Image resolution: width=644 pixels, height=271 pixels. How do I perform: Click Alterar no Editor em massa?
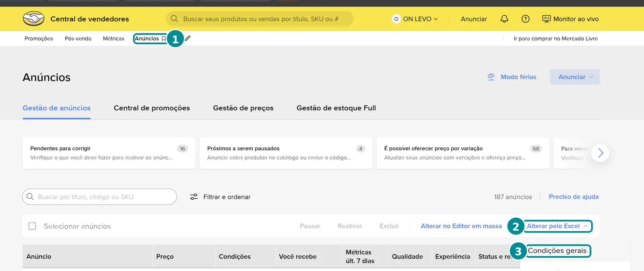click(x=461, y=226)
